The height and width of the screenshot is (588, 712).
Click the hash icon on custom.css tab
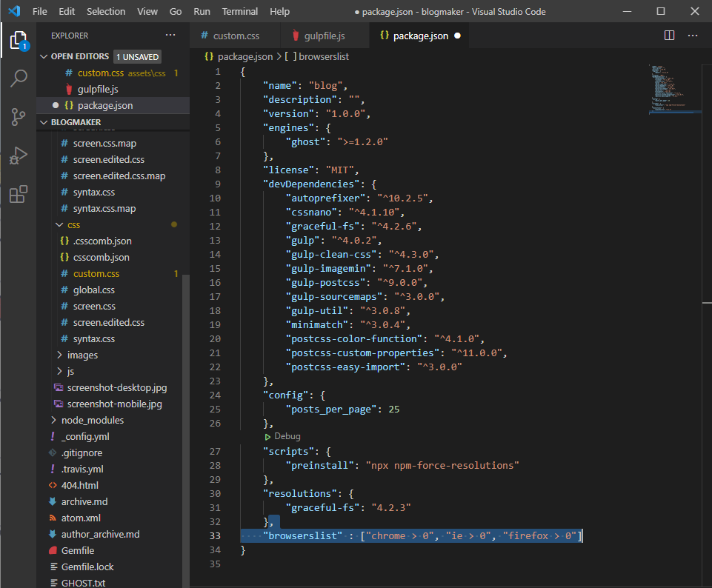(204, 36)
